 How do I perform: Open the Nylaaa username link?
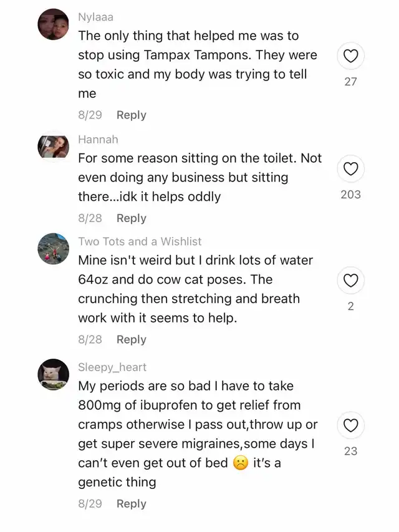pyautogui.click(x=95, y=17)
